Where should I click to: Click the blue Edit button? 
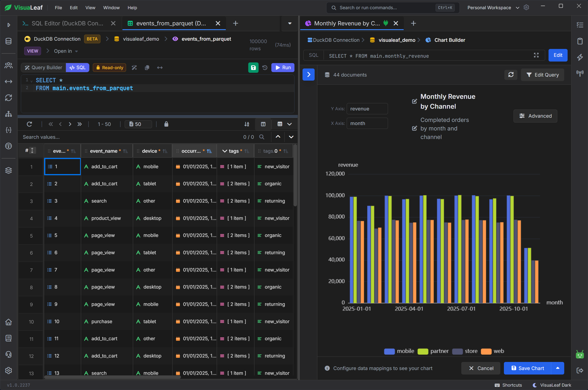[x=558, y=55]
